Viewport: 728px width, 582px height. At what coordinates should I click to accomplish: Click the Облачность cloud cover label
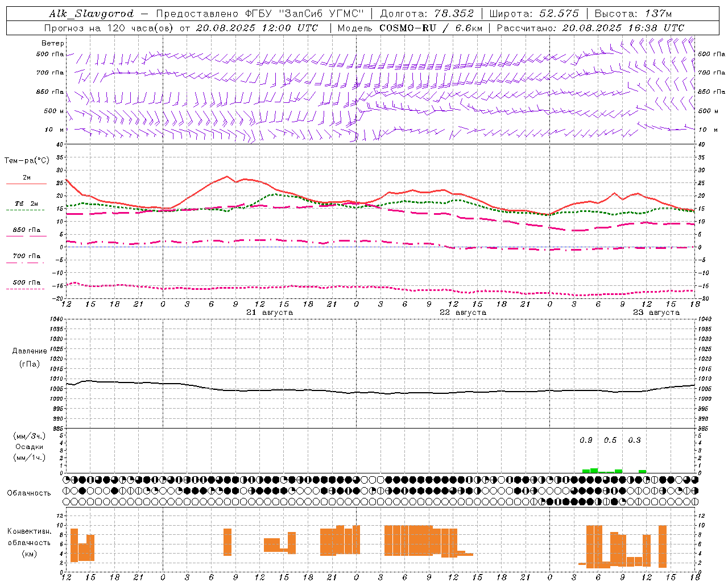[29, 493]
